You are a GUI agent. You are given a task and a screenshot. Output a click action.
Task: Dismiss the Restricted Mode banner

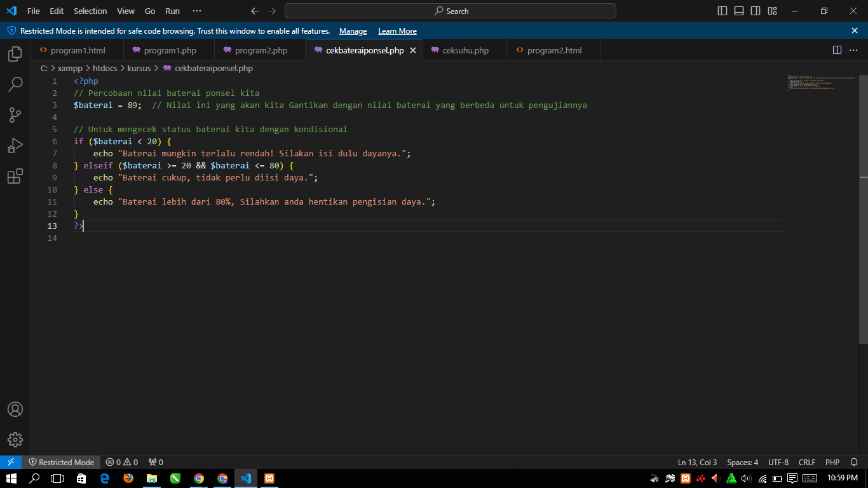coord(855,30)
